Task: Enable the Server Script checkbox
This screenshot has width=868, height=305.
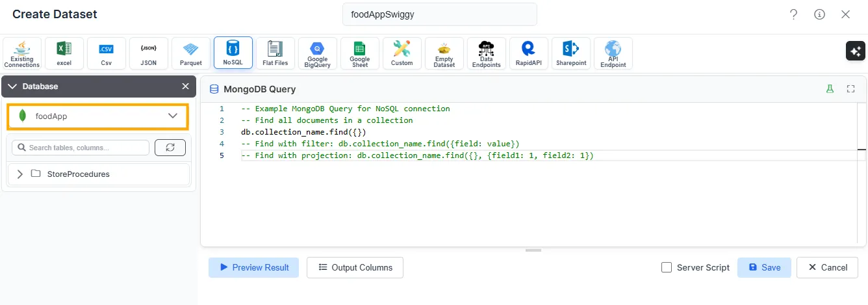Action: [667, 267]
